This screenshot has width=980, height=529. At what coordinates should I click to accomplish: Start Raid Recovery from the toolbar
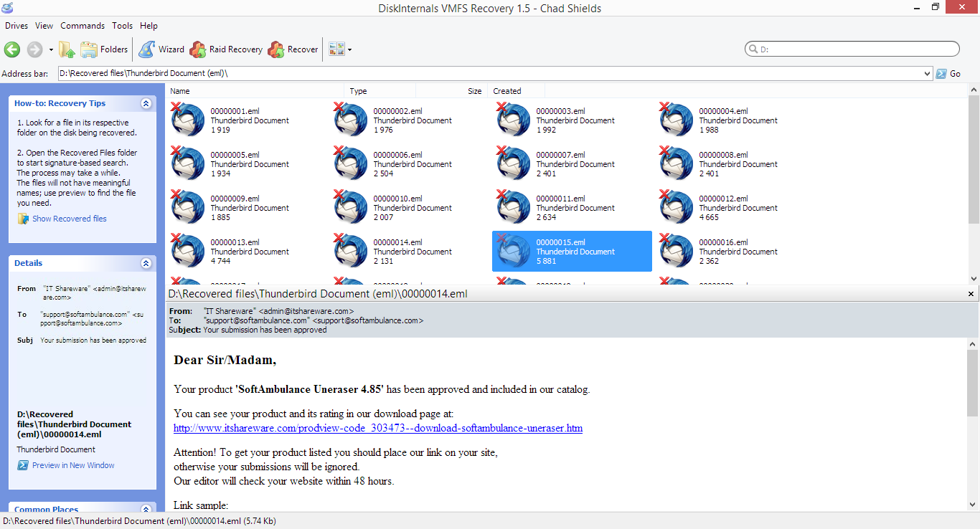tap(226, 49)
